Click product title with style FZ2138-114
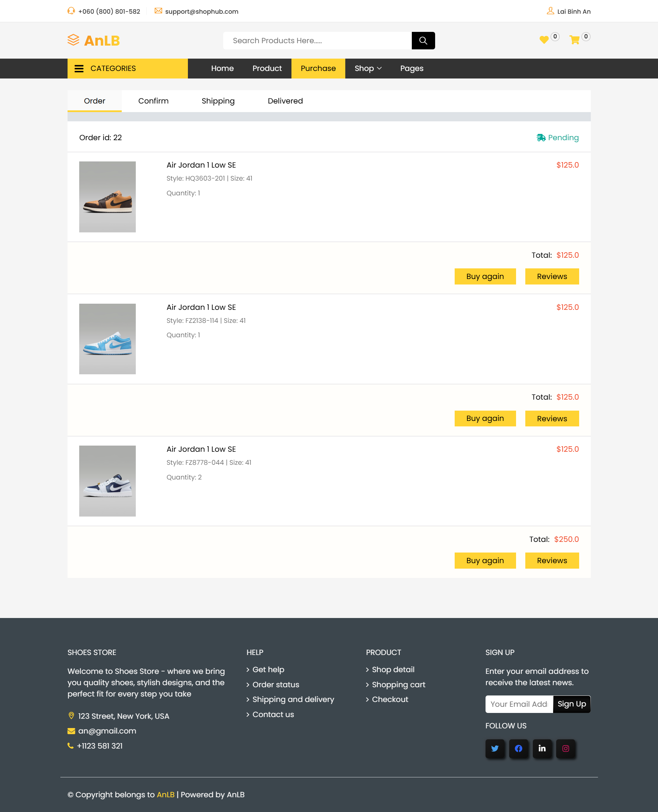Screen dimensions: 658x812 [x=201, y=307]
